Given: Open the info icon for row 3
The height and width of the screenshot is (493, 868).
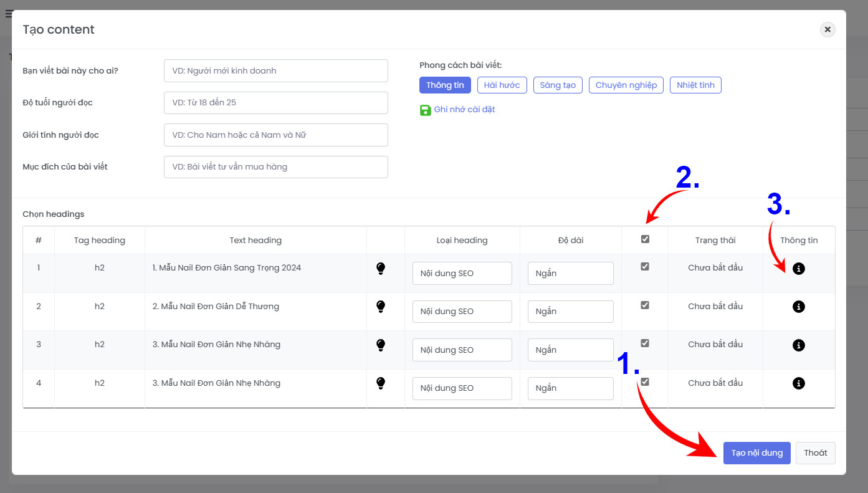Looking at the screenshot, I should coord(799,345).
